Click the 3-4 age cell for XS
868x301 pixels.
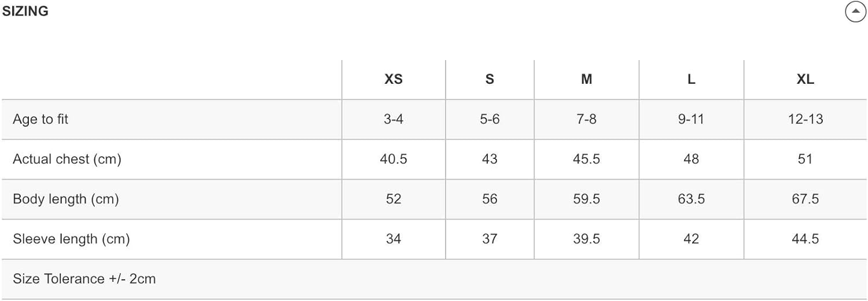393,120
